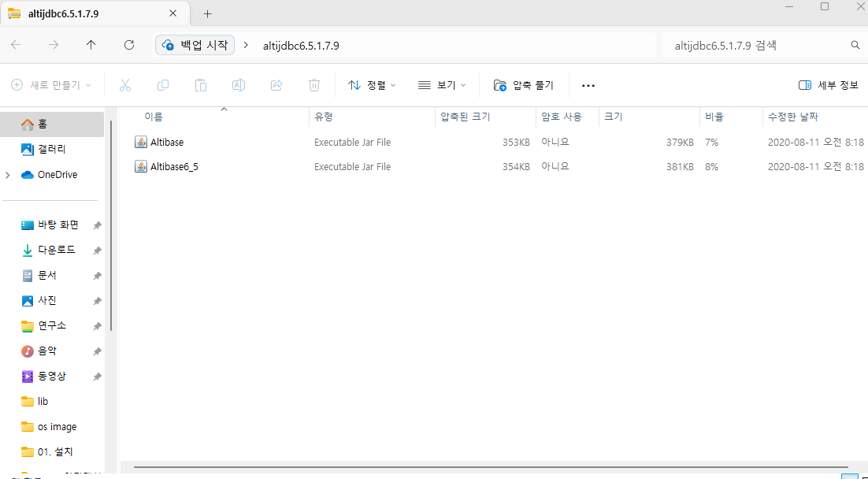Unpin 동영상 using its pin icon
This screenshot has height=479, width=868.
point(97,377)
